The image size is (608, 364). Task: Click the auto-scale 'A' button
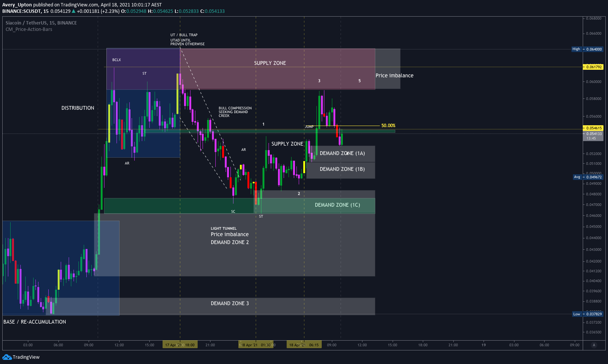(x=594, y=345)
